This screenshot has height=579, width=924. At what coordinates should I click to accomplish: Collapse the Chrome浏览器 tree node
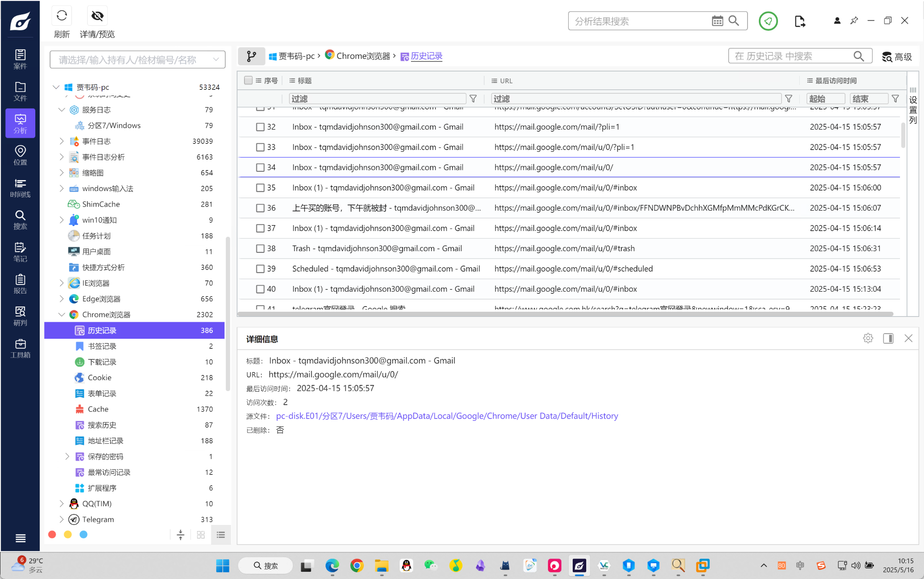61,314
